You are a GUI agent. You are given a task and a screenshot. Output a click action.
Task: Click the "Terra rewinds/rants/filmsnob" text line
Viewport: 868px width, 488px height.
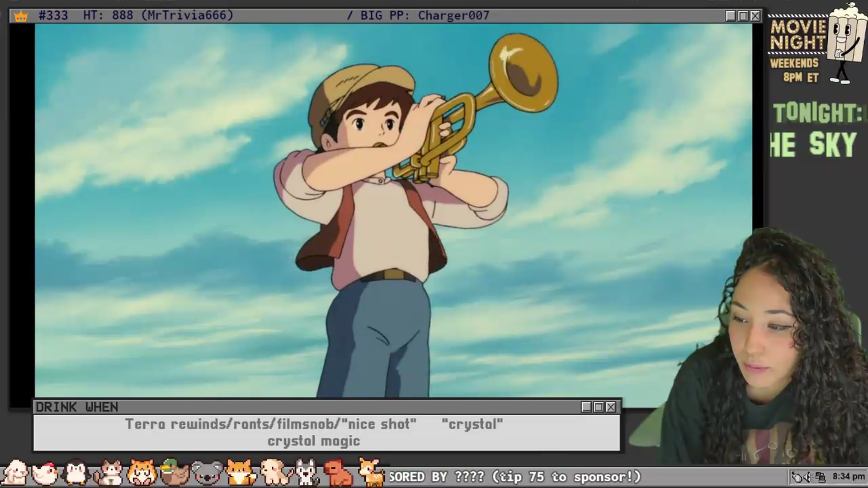[271, 424]
